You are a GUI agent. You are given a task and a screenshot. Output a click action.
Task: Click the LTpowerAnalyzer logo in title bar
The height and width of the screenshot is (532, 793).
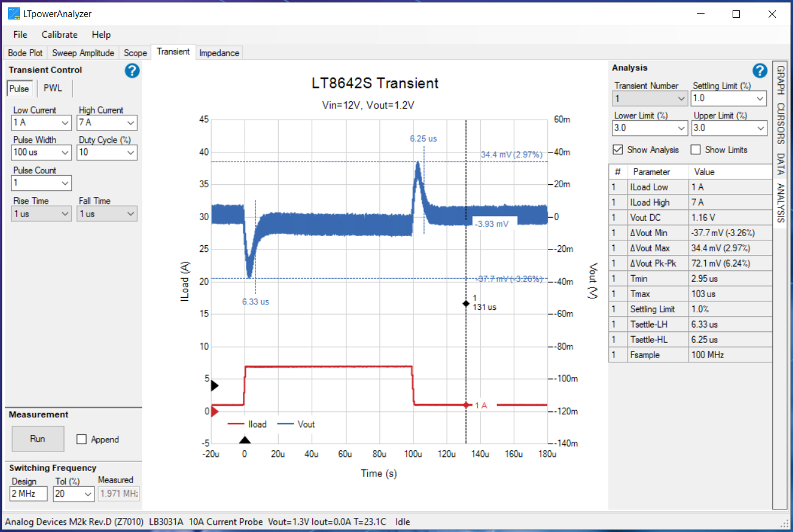tap(13, 13)
